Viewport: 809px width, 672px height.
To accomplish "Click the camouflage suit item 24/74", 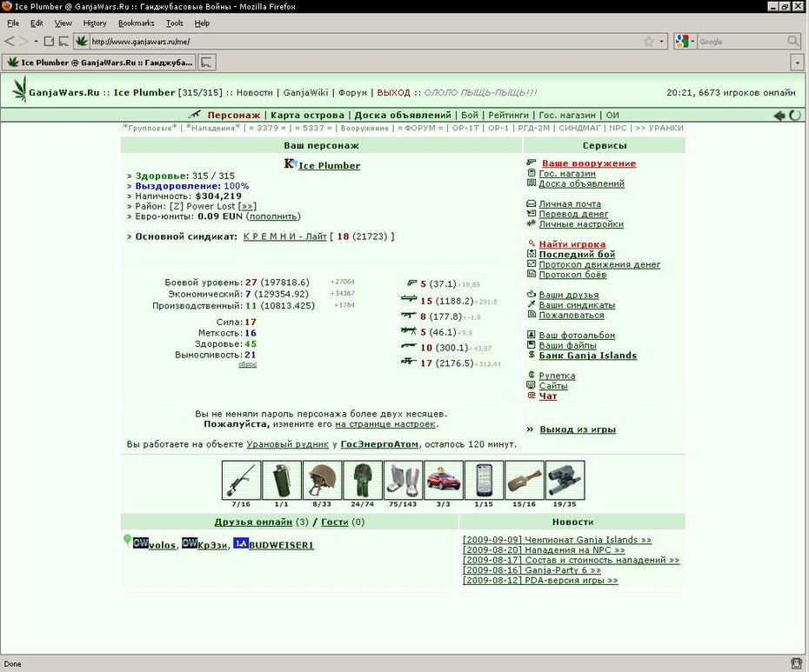I will pos(362,480).
